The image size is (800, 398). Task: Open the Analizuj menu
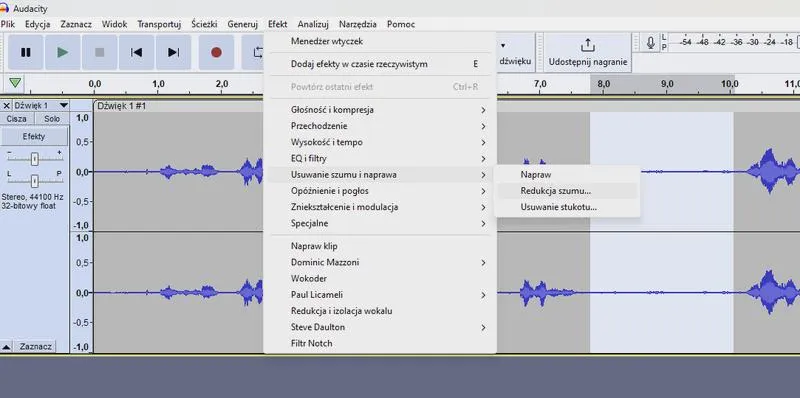313,24
